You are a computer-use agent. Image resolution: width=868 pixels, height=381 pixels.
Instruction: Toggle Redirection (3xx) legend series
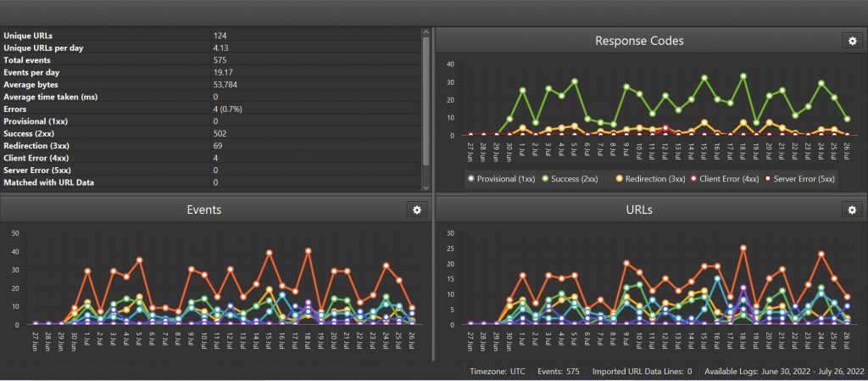click(650, 179)
